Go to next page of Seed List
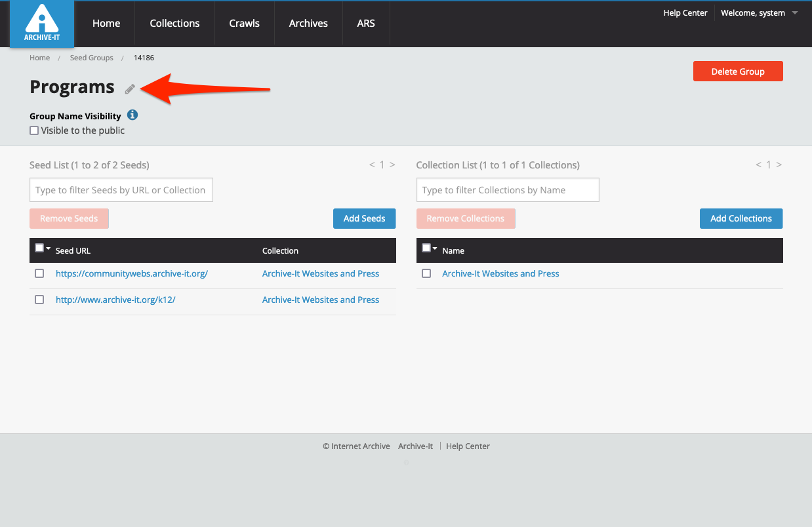The width and height of the screenshot is (812, 527). (x=392, y=165)
